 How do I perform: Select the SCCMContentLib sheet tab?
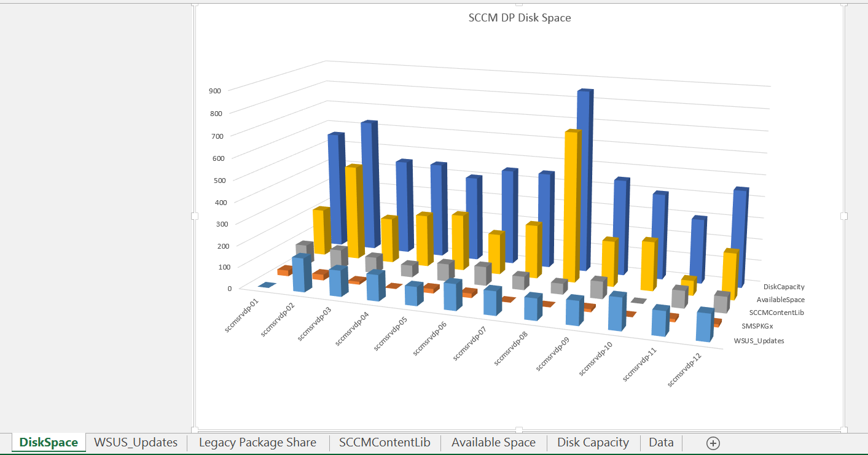(x=385, y=443)
